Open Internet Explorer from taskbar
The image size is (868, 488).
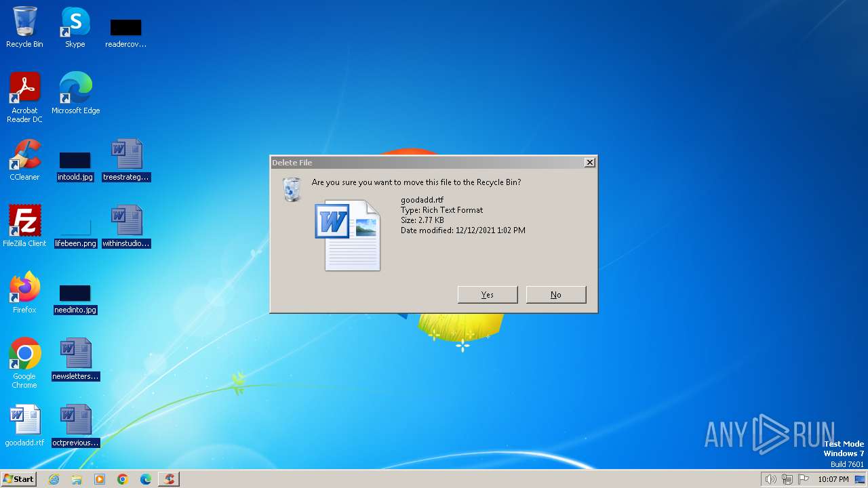(54, 479)
